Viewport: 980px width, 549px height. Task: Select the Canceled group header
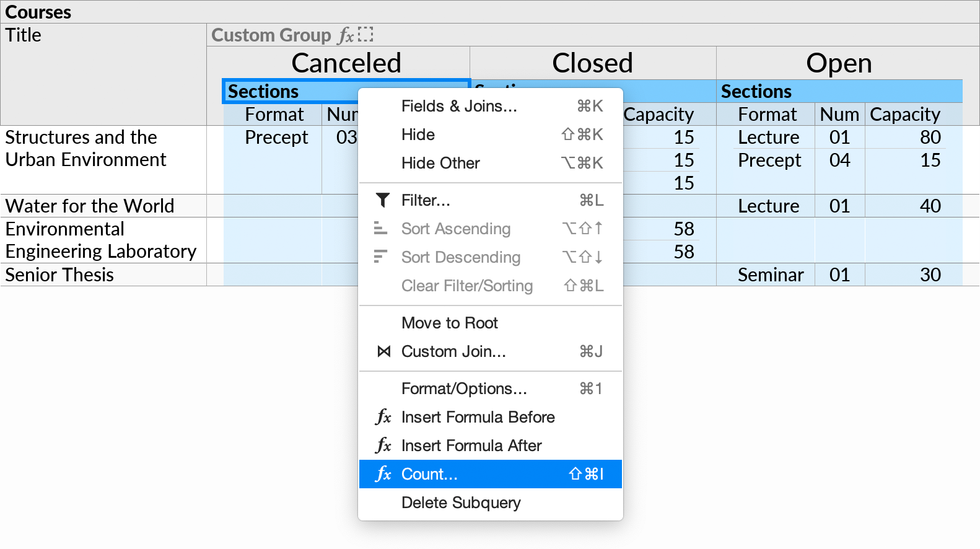(347, 63)
